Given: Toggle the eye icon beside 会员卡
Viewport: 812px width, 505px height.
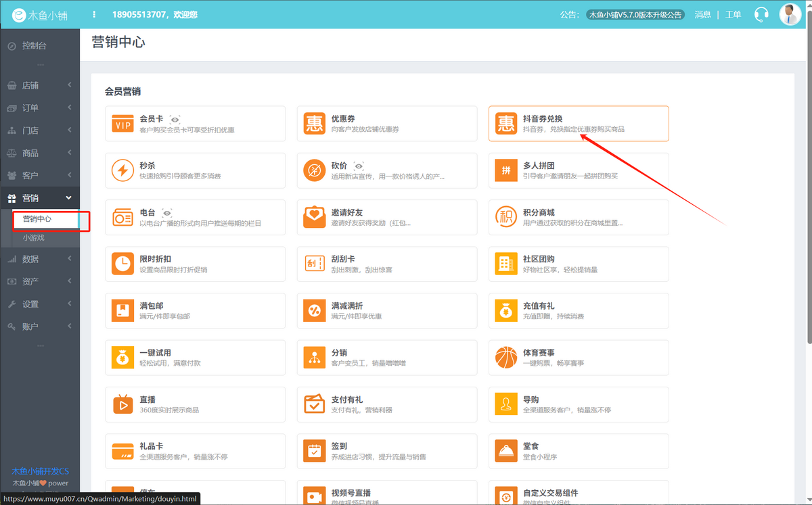Looking at the screenshot, I should tap(175, 119).
